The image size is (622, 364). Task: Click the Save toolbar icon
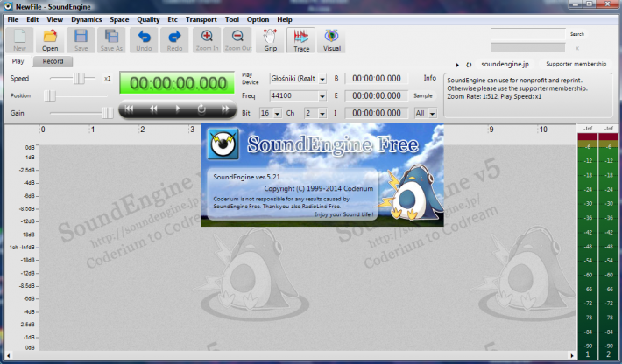point(81,40)
